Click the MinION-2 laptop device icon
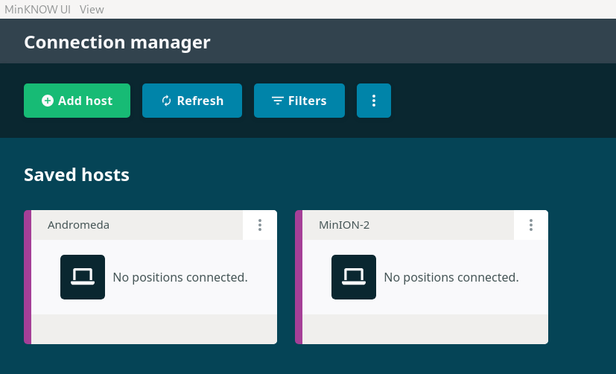616x374 pixels. pos(354,277)
